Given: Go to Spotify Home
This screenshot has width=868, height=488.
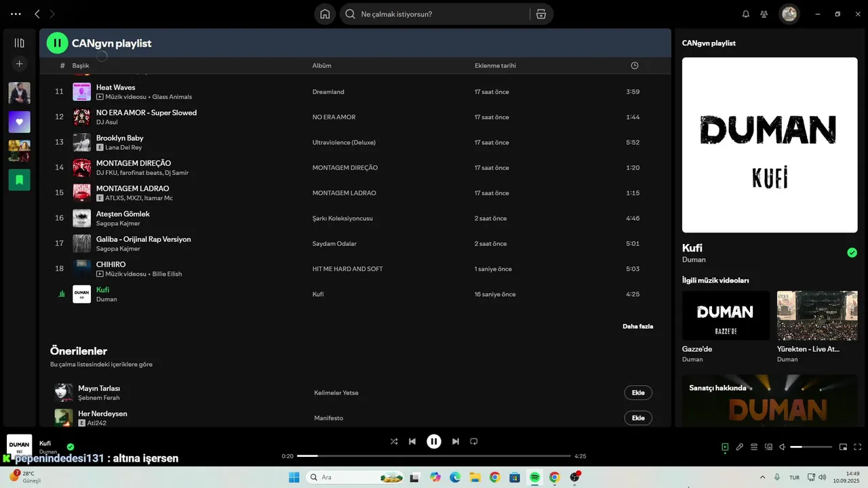Looking at the screenshot, I should click(325, 14).
